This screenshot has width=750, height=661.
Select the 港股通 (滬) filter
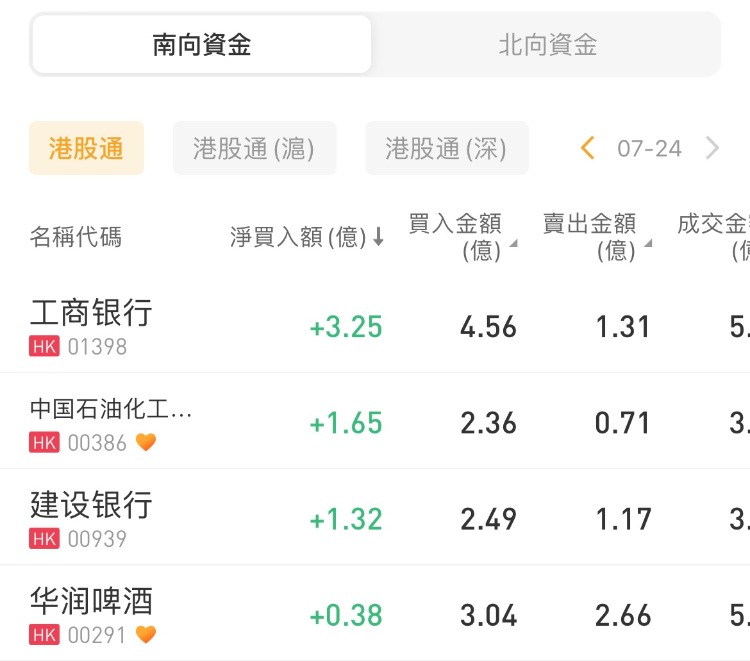point(254,149)
